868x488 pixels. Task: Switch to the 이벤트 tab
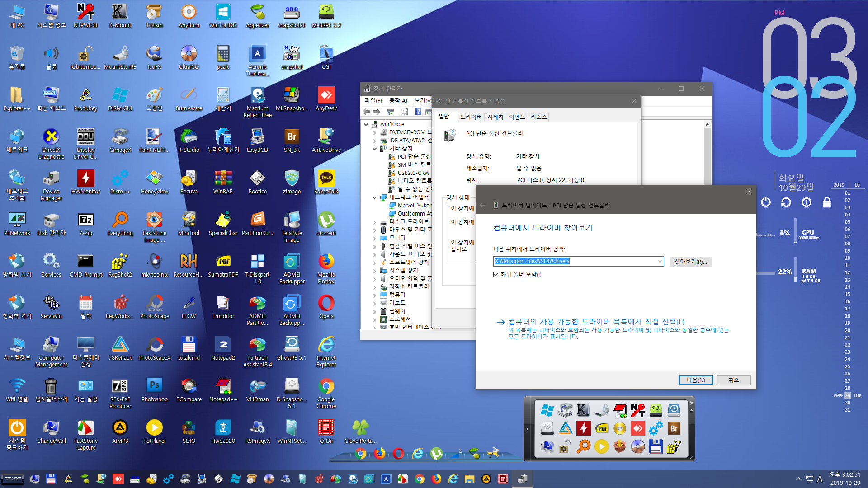[x=517, y=117]
